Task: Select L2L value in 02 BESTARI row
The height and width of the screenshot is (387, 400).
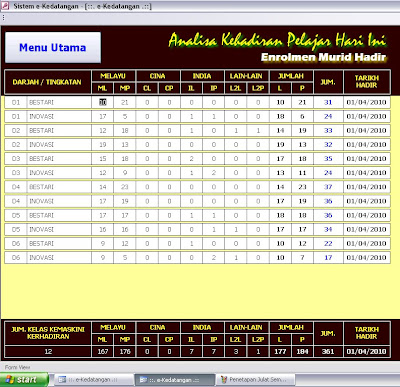Action: tap(236, 130)
